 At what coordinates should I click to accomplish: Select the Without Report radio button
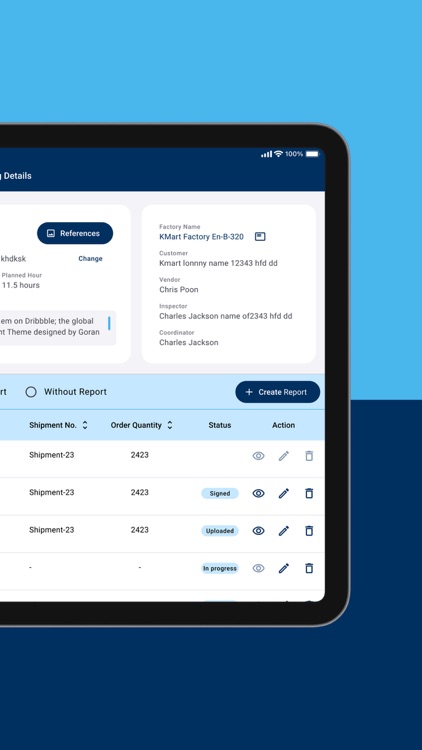(x=31, y=392)
